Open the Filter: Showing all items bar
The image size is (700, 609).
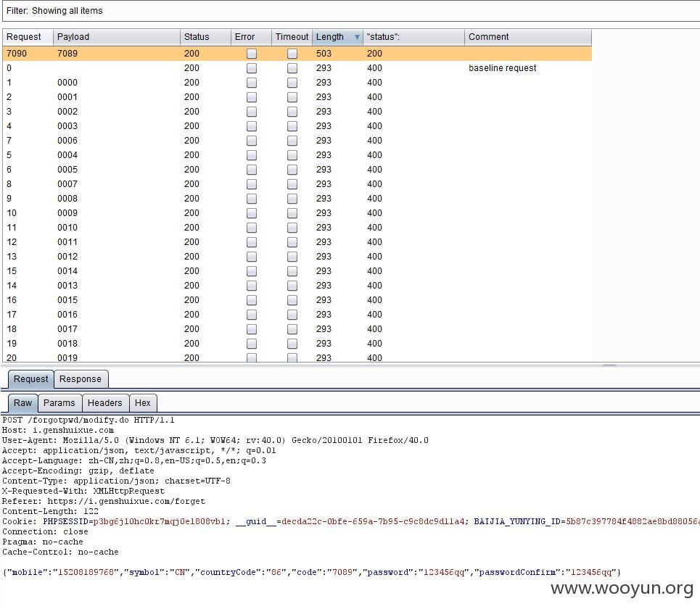tap(351, 11)
